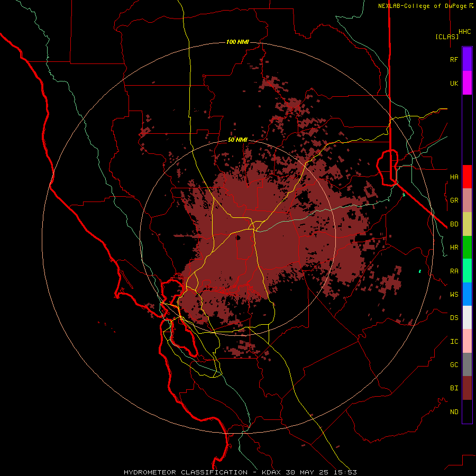This screenshot has height=476, width=476.
Task: Select the BD yellow legend swatch
Action: point(467,224)
